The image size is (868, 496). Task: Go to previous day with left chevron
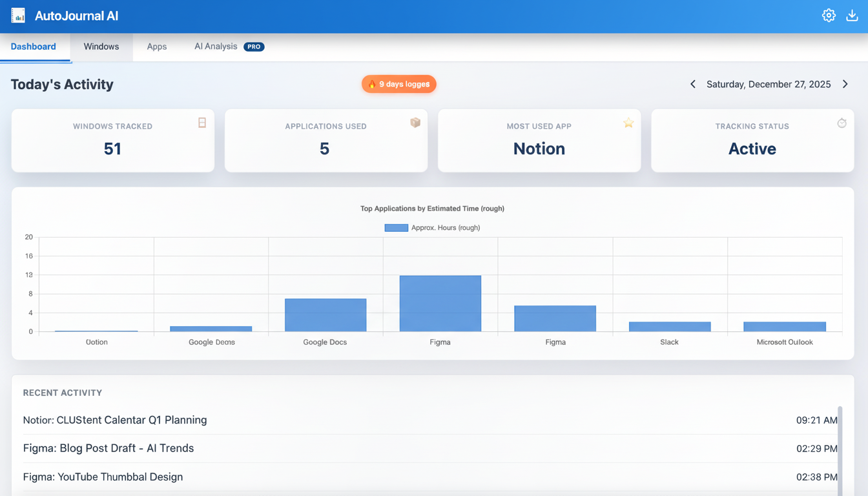pos(692,84)
